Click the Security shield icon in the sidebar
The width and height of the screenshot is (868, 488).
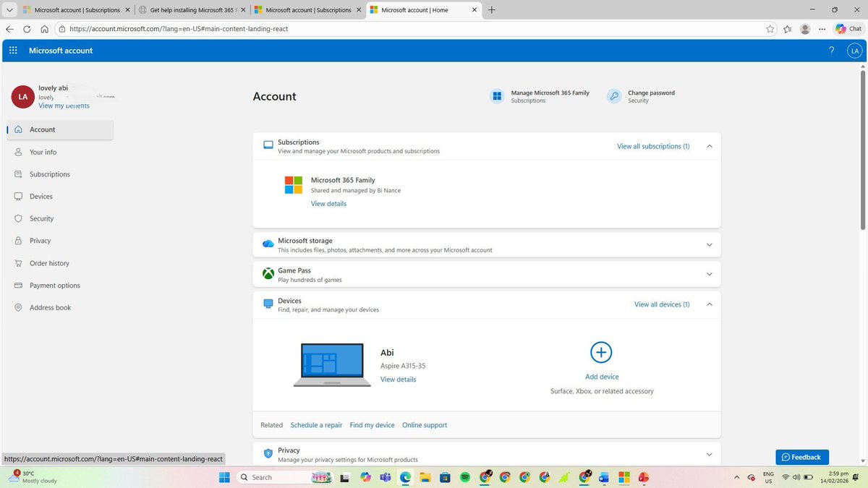[x=18, y=218]
